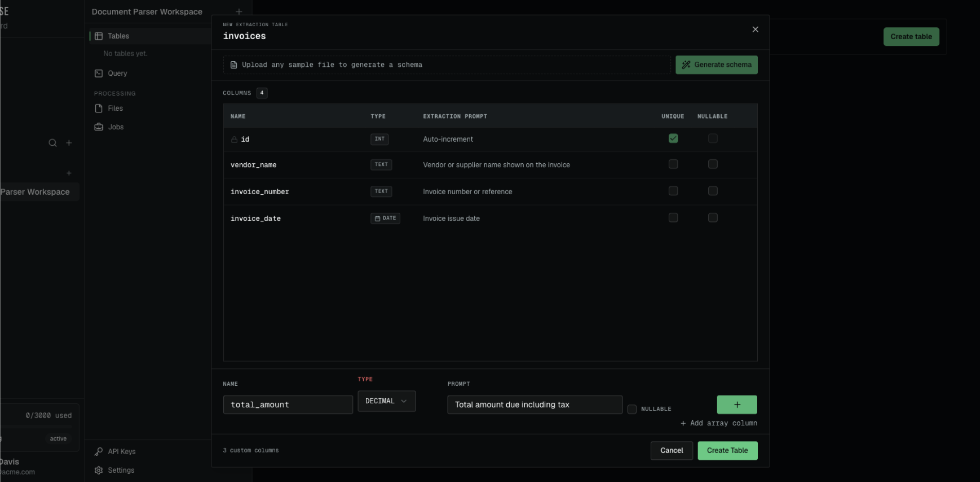The image size is (980, 482).
Task: Click the green Create Table button
Action: [x=727, y=451]
